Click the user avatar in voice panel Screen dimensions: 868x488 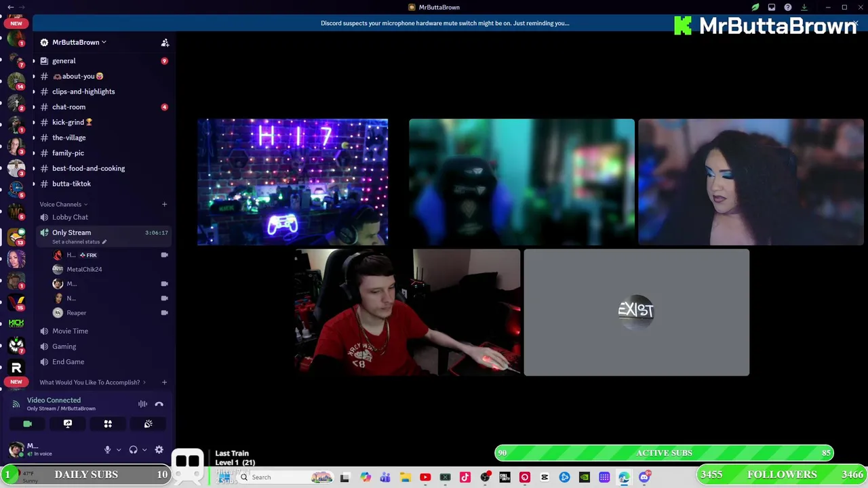click(16, 449)
